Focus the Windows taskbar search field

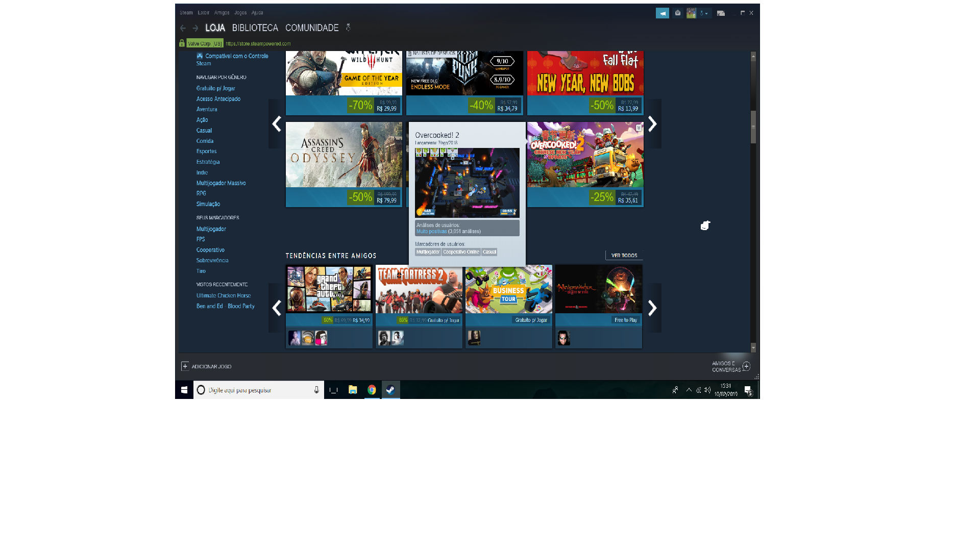pos(258,390)
